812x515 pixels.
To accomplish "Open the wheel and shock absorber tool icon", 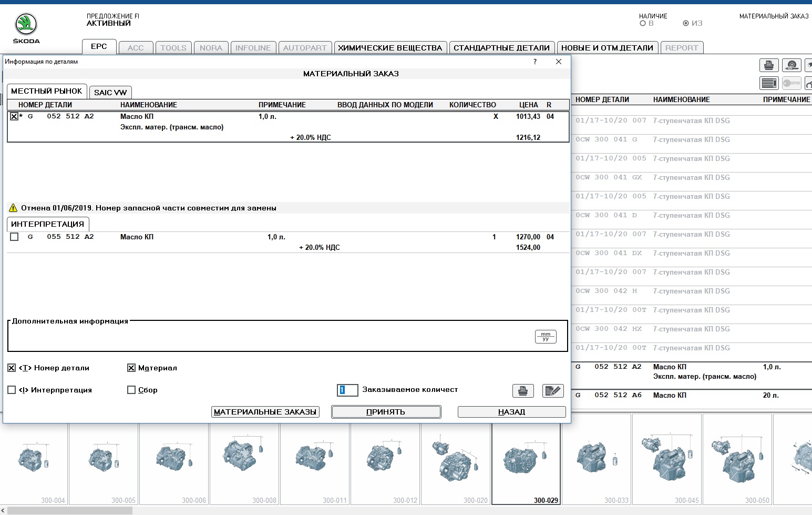I will coord(792,65).
